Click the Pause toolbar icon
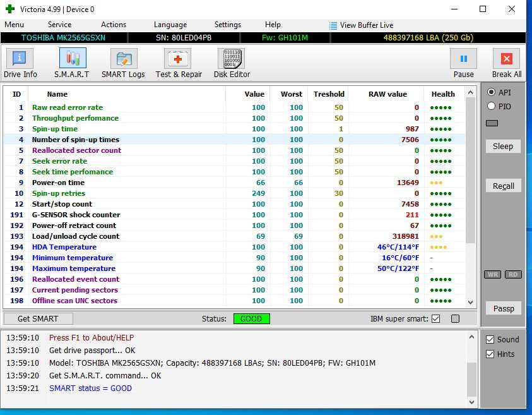This screenshot has height=415, width=532. coord(463,63)
